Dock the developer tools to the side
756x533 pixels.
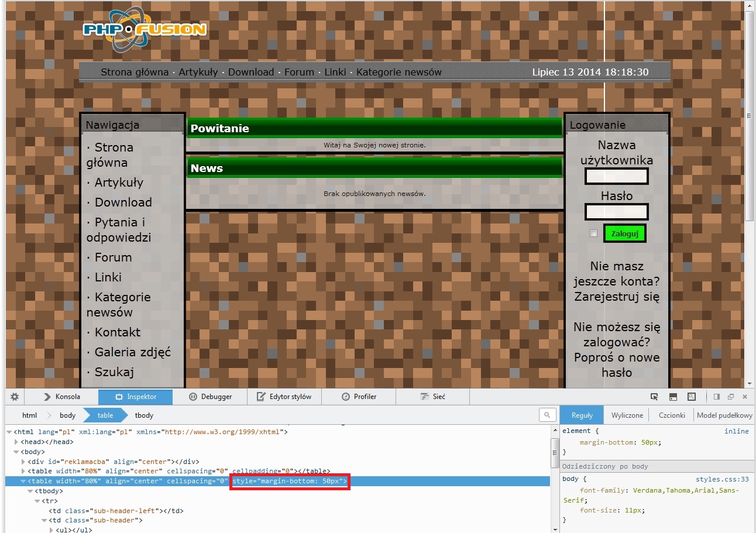click(717, 397)
